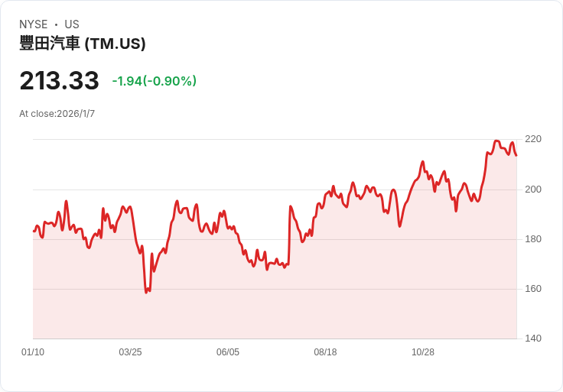Click the 220 y-axis price label
The image size is (563, 392).
(533, 139)
